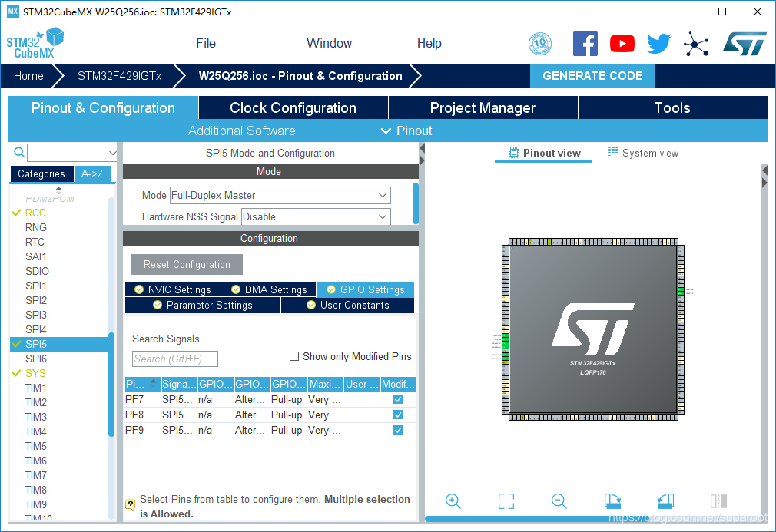The height and width of the screenshot is (532, 776).
Task: Toggle Show only Modified Pins checkbox
Action: click(294, 356)
